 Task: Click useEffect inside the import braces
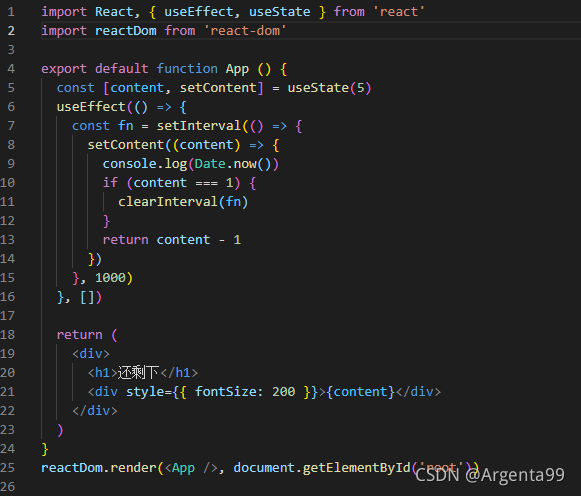(x=198, y=12)
